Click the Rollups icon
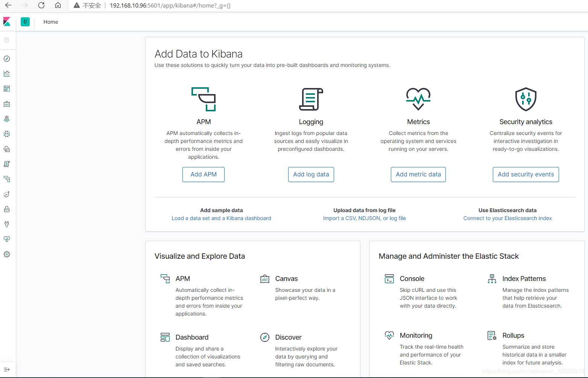 tap(492, 335)
